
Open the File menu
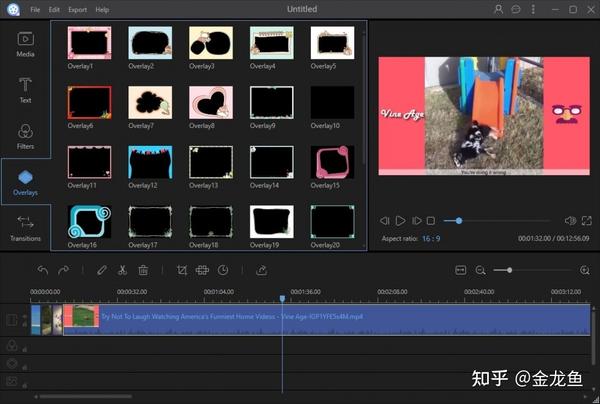coord(35,10)
